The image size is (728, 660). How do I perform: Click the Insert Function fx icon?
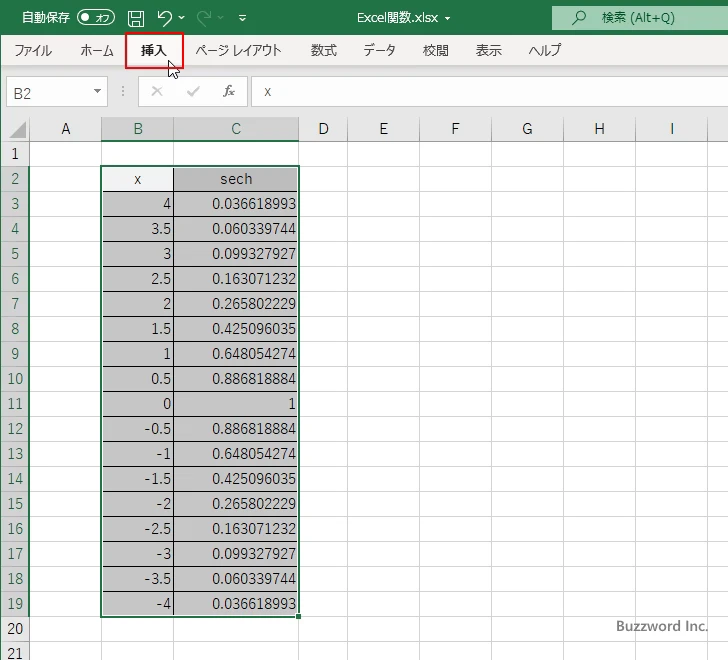228,91
